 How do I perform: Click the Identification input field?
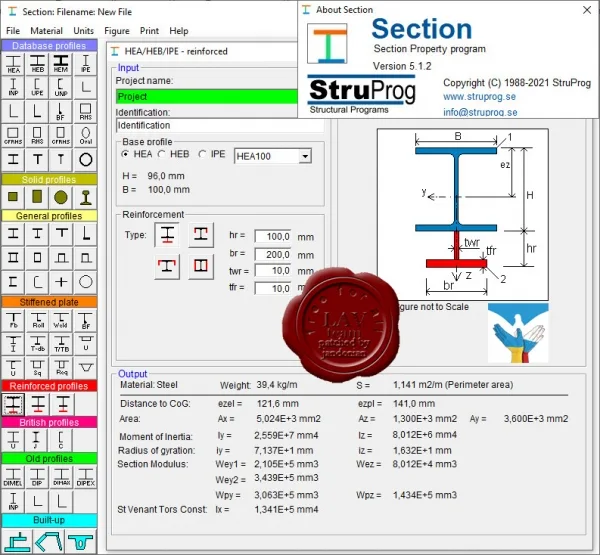pos(220,125)
